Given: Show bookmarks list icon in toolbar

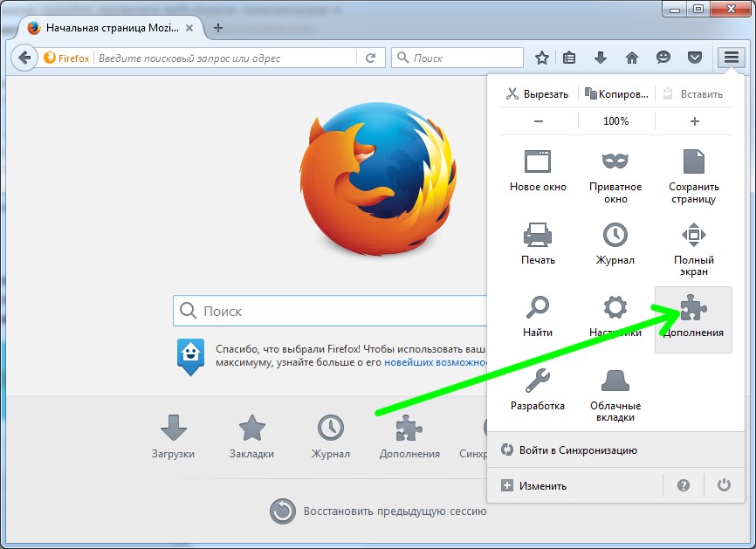Looking at the screenshot, I should pyautogui.click(x=569, y=58).
